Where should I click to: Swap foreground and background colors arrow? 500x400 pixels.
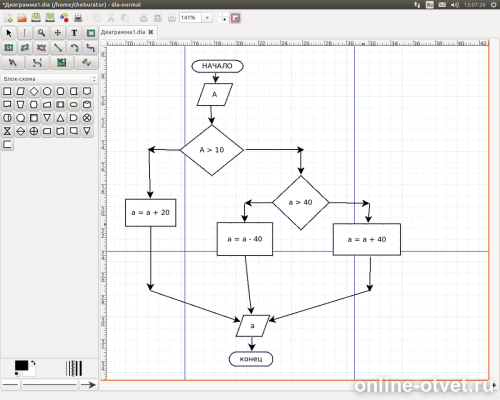[x=33, y=363]
